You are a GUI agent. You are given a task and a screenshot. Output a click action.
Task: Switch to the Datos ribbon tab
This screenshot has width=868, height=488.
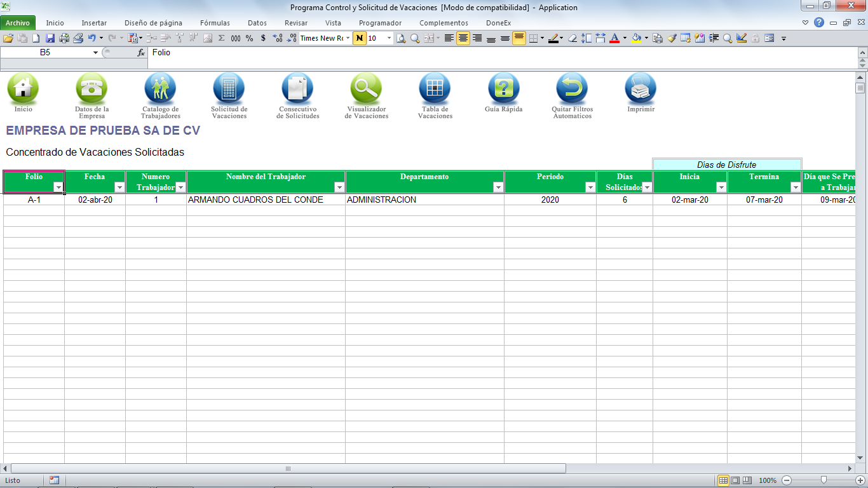click(x=257, y=23)
